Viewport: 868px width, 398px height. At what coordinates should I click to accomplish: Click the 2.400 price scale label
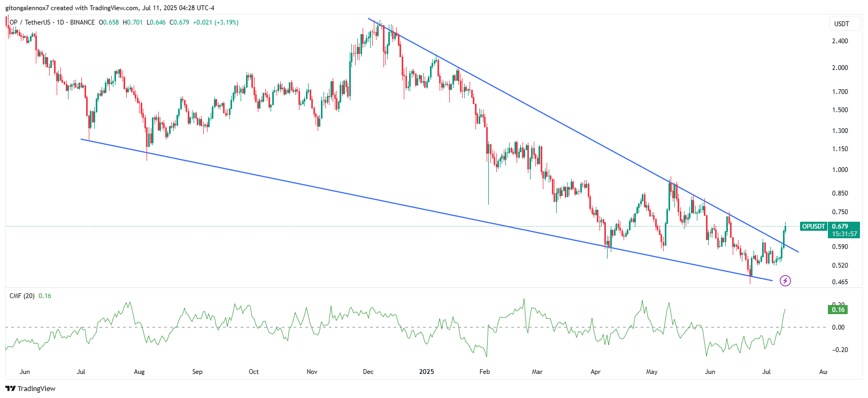click(840, 41)
